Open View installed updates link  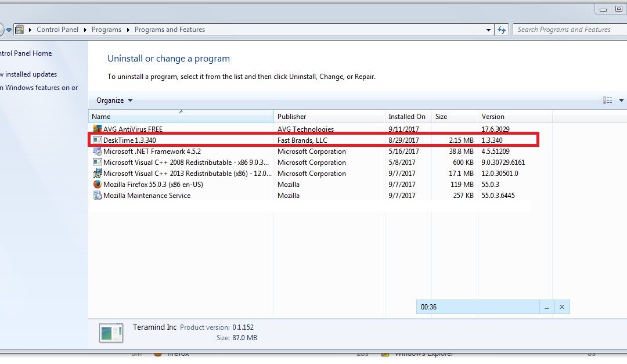[28, 74]
